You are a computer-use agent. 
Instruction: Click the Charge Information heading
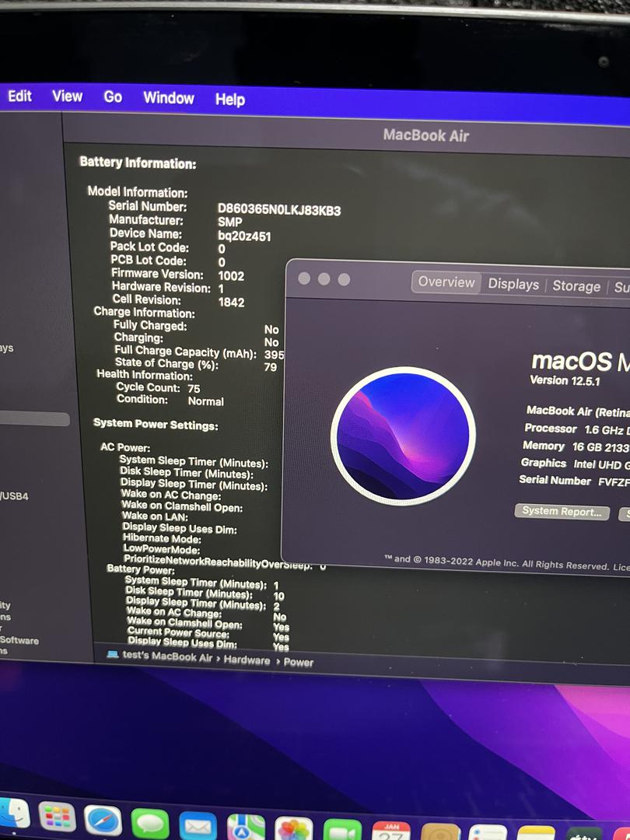point(144,313)
